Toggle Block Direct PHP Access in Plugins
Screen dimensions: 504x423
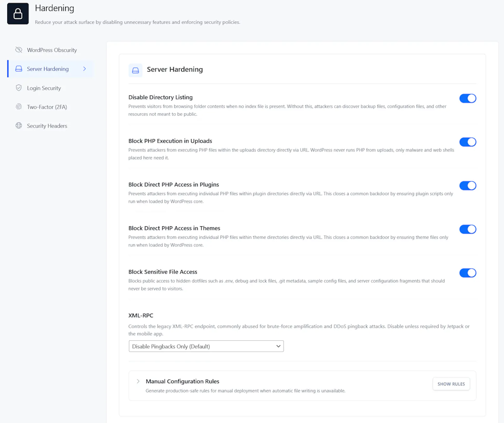pos(468,186)
